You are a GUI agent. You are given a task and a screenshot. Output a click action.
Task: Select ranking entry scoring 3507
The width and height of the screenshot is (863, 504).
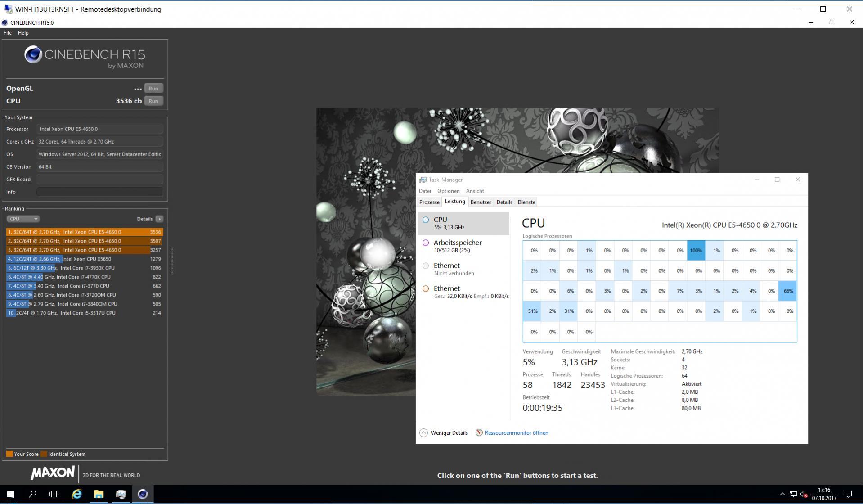point(85,241)
